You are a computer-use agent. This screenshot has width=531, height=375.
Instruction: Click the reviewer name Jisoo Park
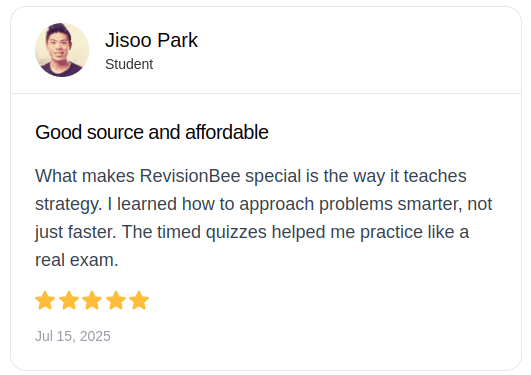[x=151, y=40]
